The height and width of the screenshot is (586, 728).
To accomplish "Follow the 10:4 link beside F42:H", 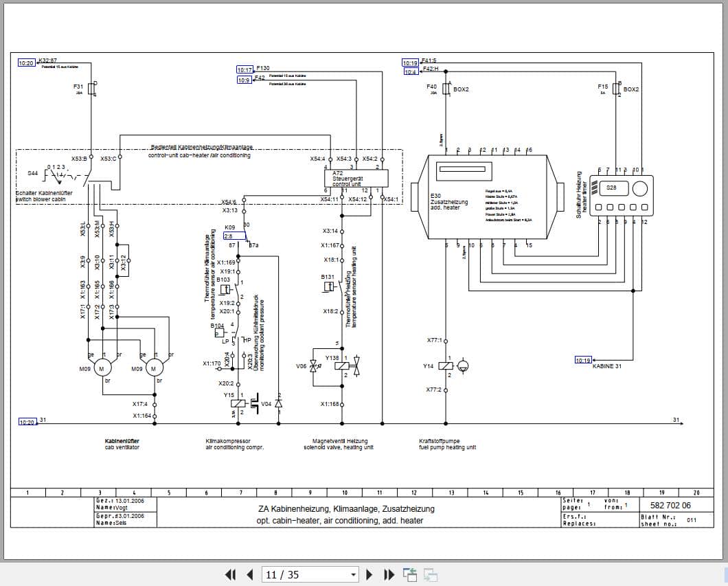I will [410, 72].
